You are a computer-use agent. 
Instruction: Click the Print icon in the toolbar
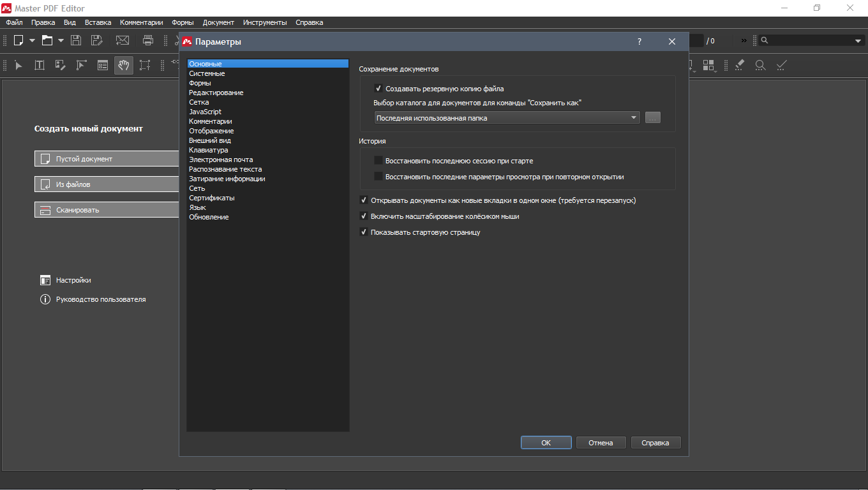coord(148,40)
